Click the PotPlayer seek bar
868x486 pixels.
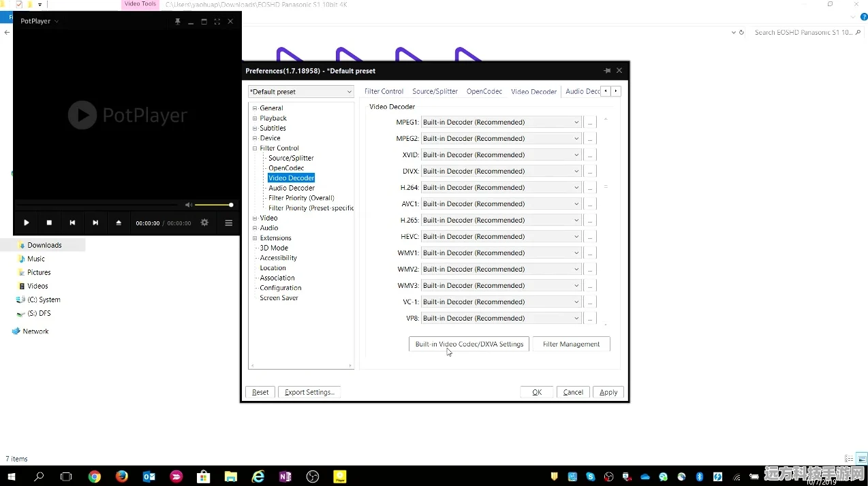click(x=97, y=204)
